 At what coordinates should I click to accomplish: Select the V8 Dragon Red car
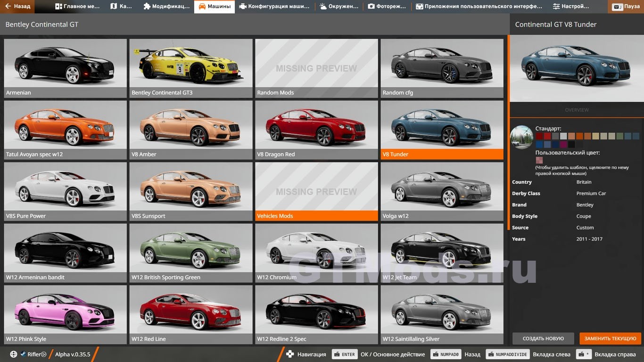click(x=316, y=130)
